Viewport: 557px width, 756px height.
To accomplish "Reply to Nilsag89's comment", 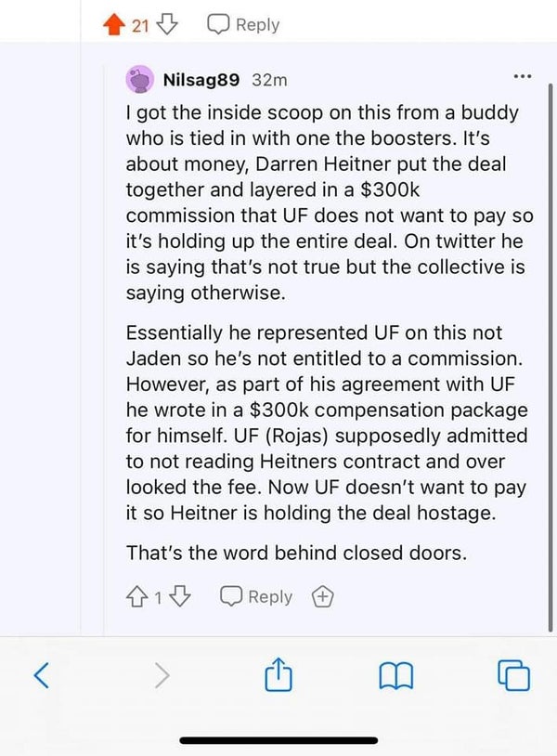I will [x=256, y=598].
